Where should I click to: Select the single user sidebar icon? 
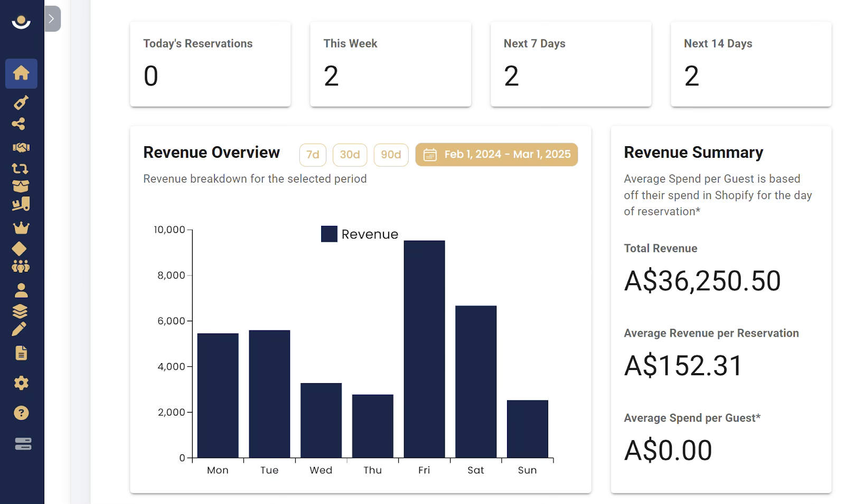[x=21, y=290]
